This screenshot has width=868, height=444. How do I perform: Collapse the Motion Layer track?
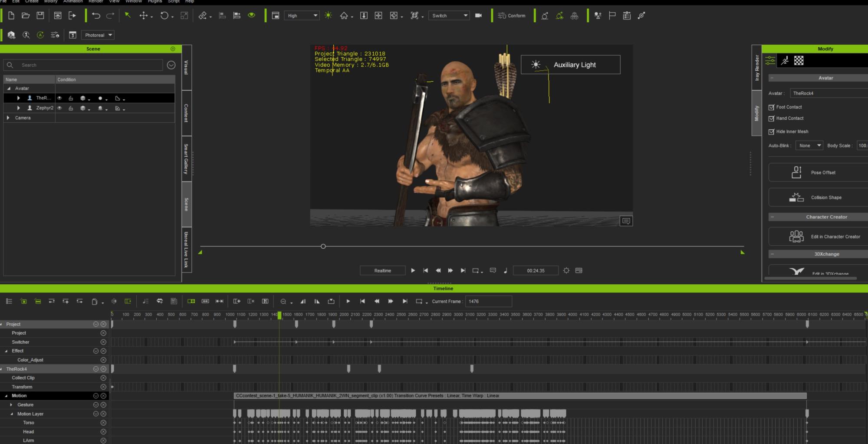[x=12, y=414]
